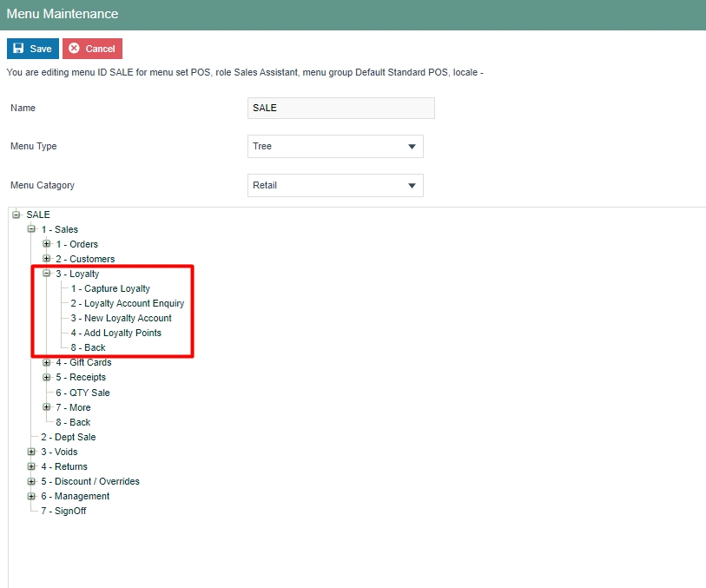Open the Menu Category dropdown showing Retail

pos(335,185)
